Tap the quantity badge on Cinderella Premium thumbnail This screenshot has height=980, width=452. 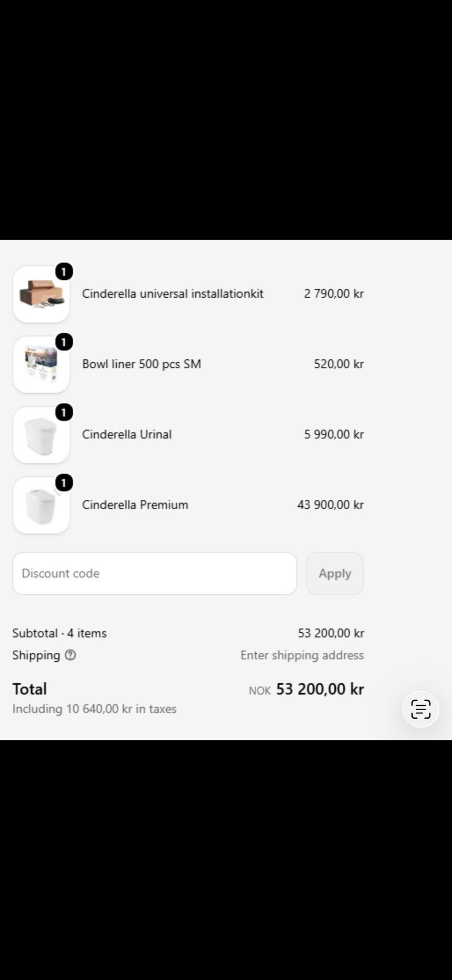pyautogui.click(x=64, y=483)
